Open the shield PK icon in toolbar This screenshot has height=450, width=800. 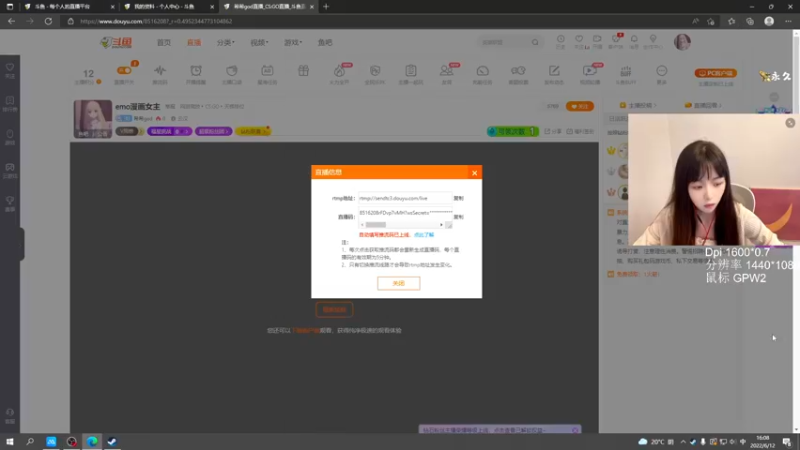[375, 73]
